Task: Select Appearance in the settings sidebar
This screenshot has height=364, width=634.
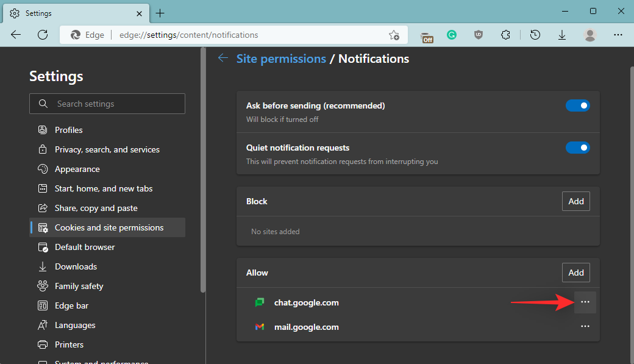Action: (x=77, y=169)
